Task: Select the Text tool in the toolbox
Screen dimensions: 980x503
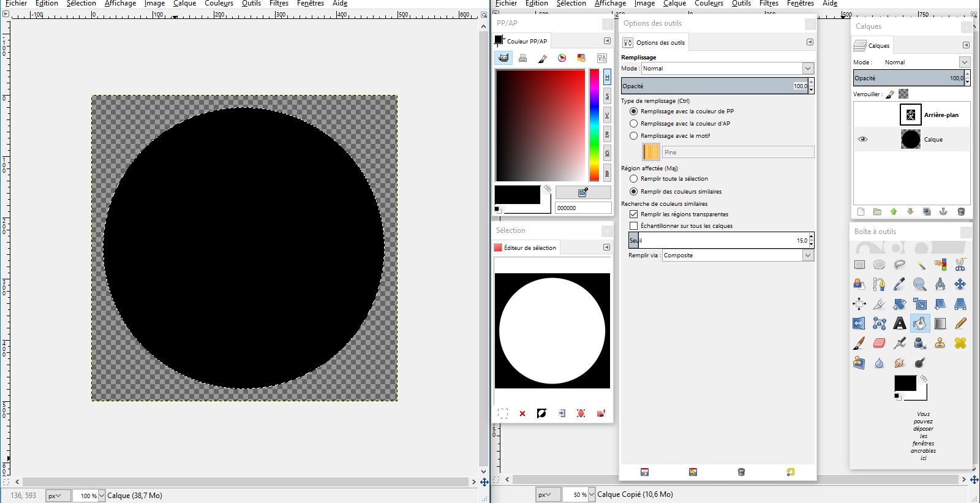Action: 899,323
